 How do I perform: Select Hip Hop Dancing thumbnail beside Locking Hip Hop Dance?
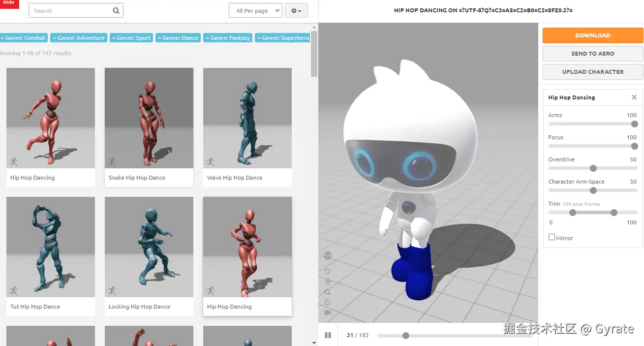[x=247, y=247]
